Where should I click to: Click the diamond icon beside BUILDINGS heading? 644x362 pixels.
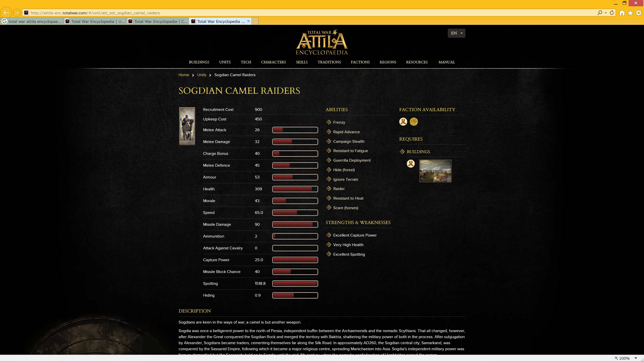click(402, 152)
